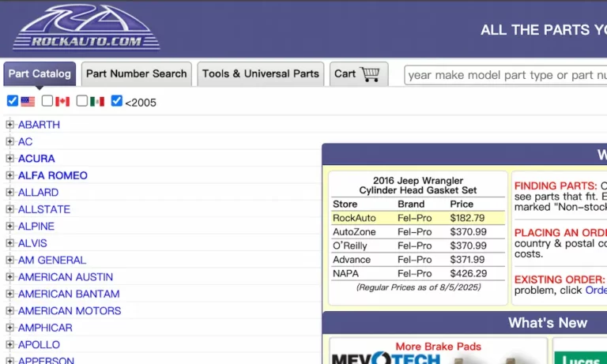Expand the AM GENERAL make
The image size is (607, 364).
10,260
